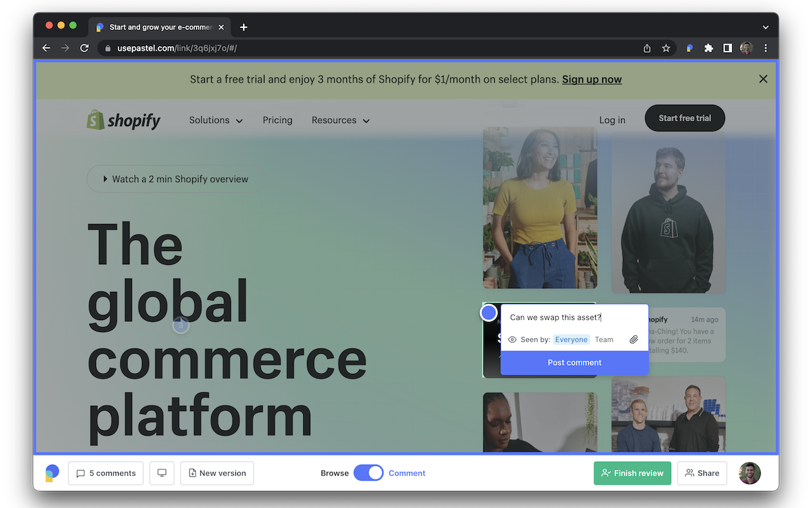Set comment visibility to Everyone

point(571,340)
